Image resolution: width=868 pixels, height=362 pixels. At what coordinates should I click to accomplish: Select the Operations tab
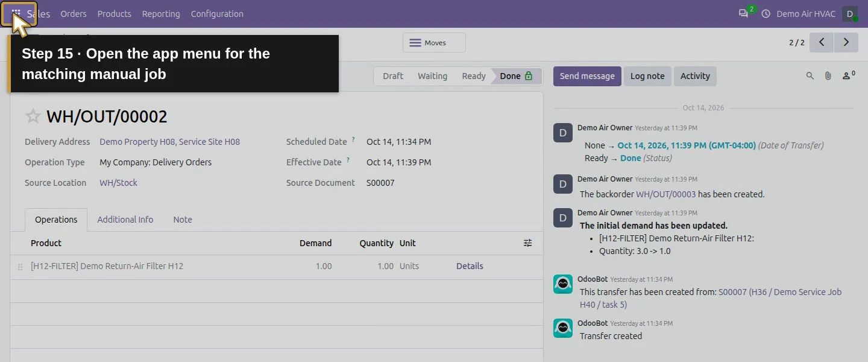pyautogui.click(x=56, y=220)
